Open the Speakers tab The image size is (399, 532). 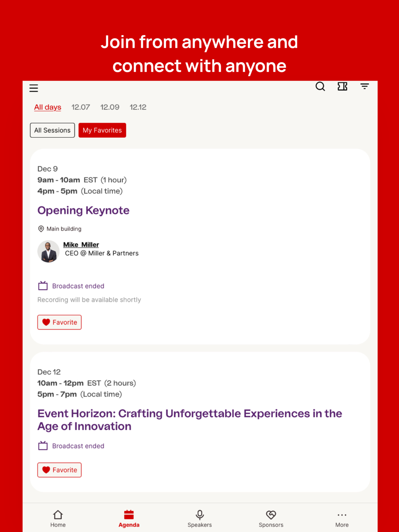pyautogui.click(x=200, y=518)
